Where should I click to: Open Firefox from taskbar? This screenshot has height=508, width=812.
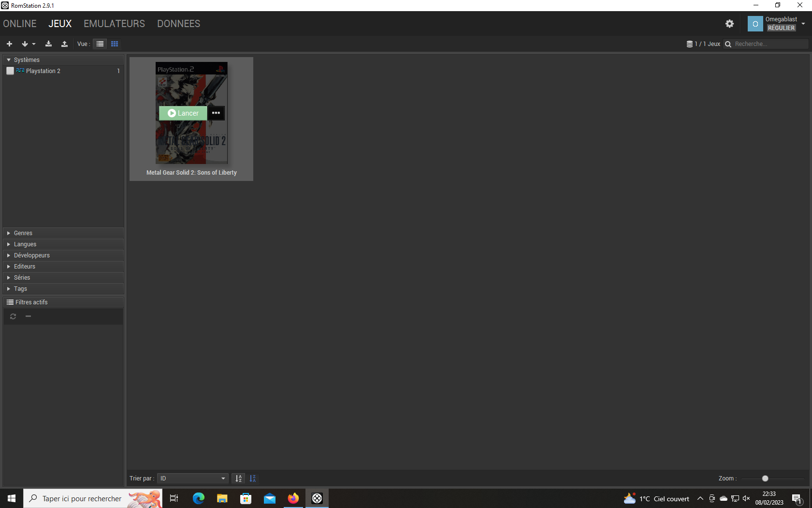[293, 498]
